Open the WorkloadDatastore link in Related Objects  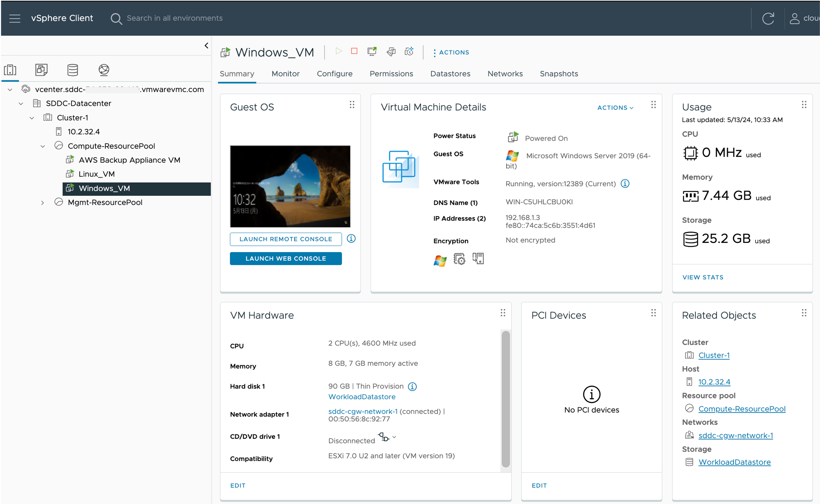pos(734,462)
